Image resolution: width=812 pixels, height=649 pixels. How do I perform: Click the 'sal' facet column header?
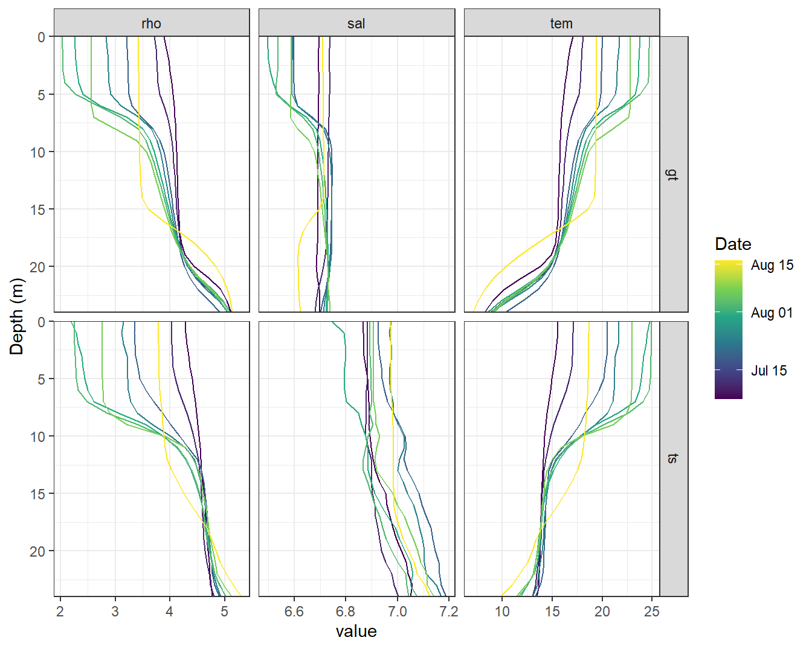[356, 23]
